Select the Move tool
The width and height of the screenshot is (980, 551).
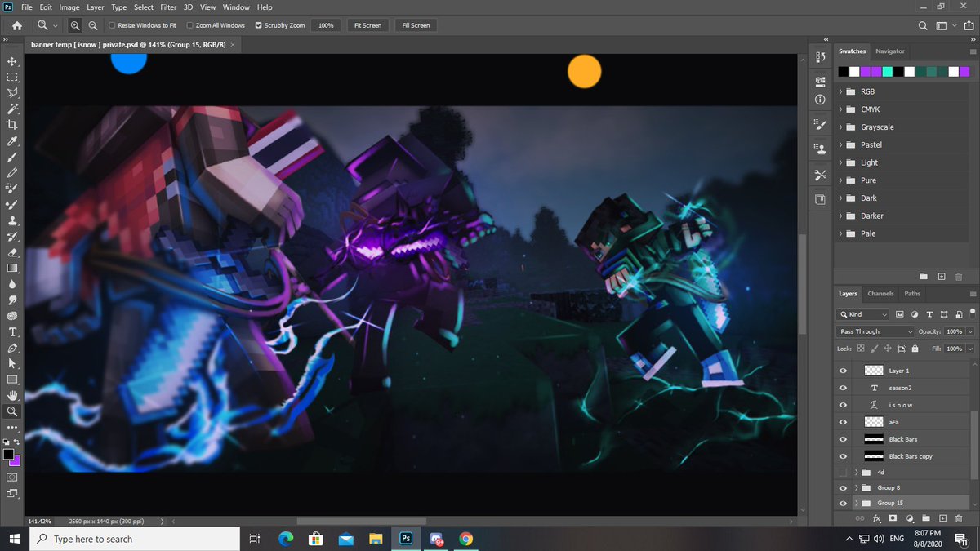coord(12,61)
